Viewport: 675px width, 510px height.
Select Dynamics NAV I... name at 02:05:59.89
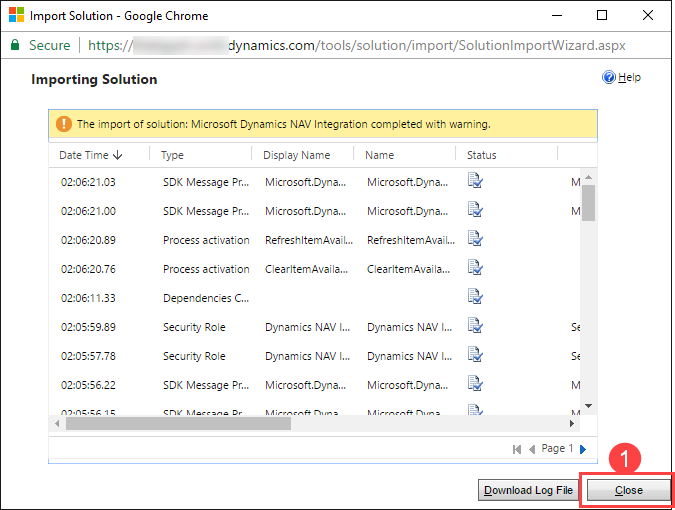[x=409, y=327]
